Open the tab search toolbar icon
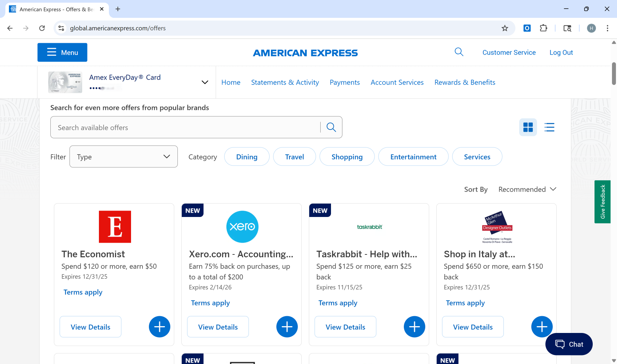The width and height of the screenshot is (617, 364). 567,28
